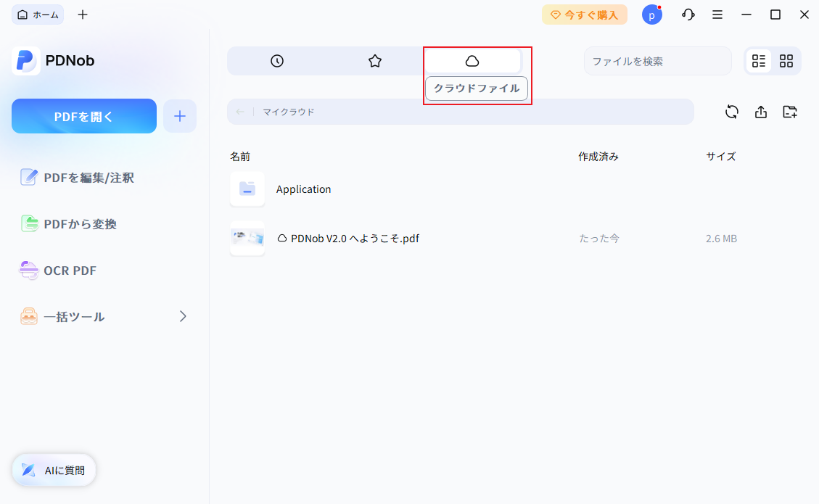This screenshot has height=504, width=819.
Task: Select the クラウドファイル cloud tab
Action: [473, 61]
